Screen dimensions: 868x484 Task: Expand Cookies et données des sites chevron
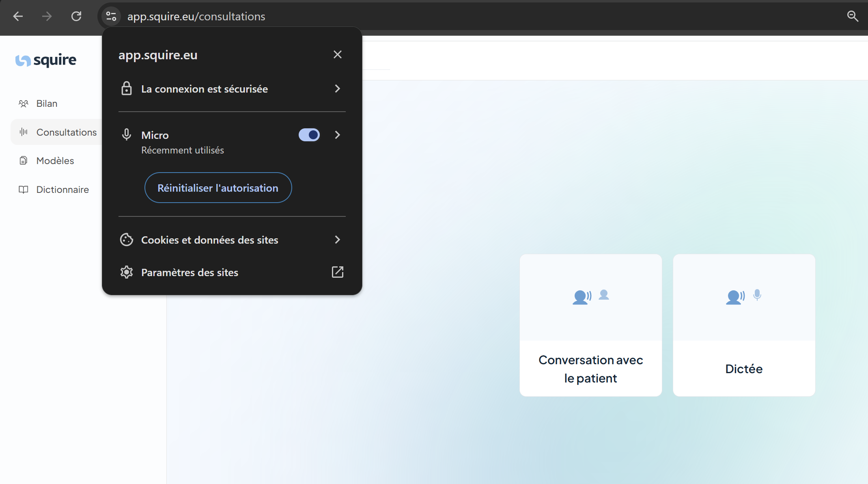pos(337,240)
